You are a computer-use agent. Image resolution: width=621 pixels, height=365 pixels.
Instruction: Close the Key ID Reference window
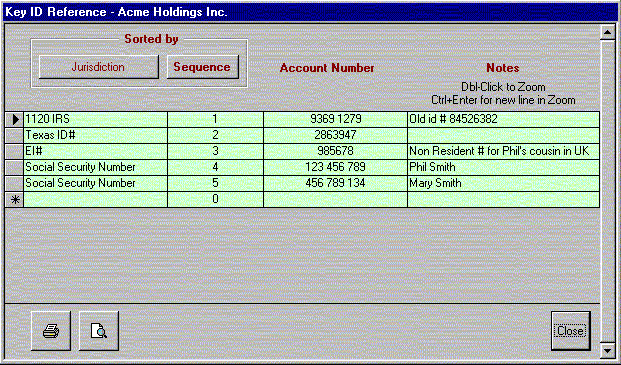(x=571, y=331)
